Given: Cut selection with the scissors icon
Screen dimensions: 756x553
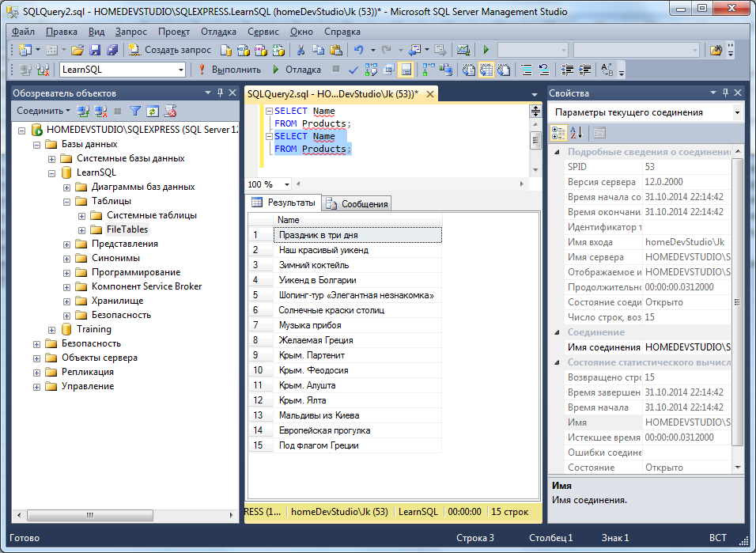Looking at the screenshot, I should [x=301, y=50].
